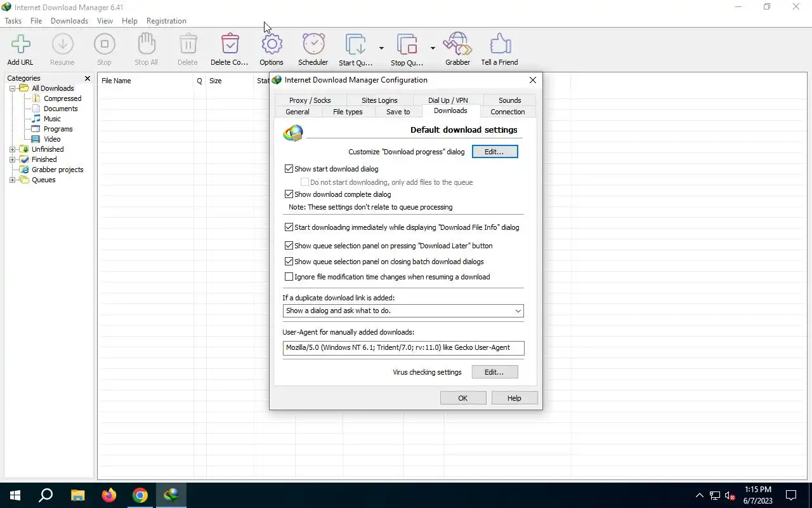Expand the Queues tree node
The width and height of the screenshot is (812, 508).
coord(12,180)
